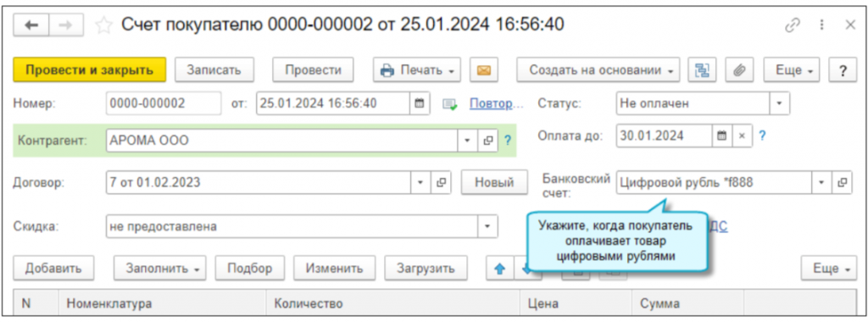Click the Контрагент field АРОМА ООО
Viewport: 868px width, 322px height.
[x=281, y=141]
